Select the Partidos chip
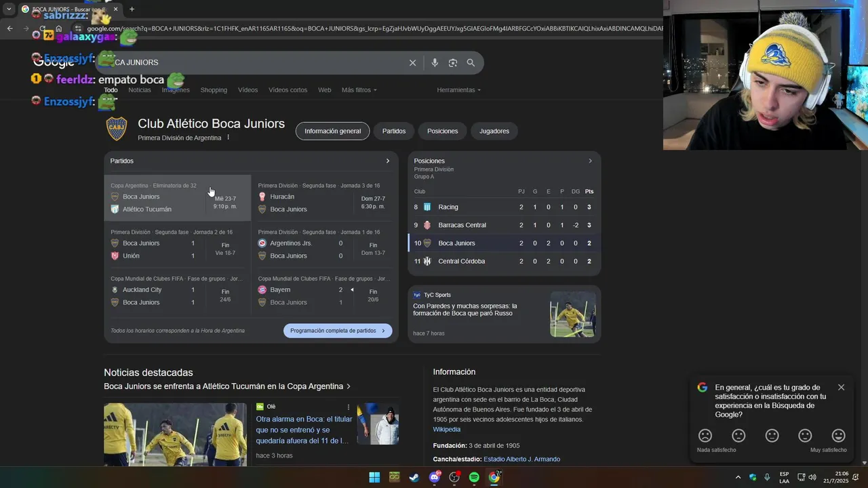Viewport: 868px width, 488px height. [x=394, y=131]
